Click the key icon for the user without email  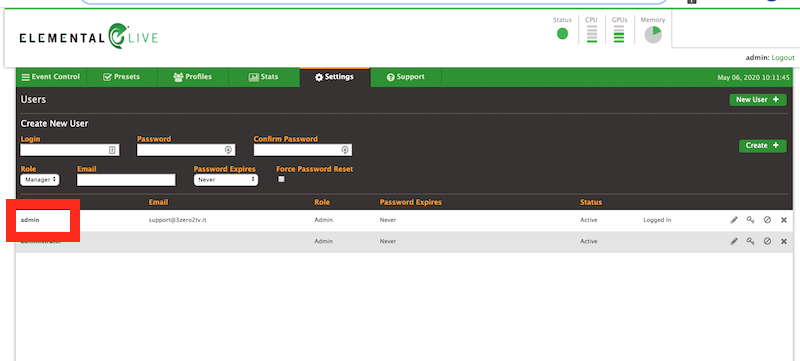click(751, 241)
